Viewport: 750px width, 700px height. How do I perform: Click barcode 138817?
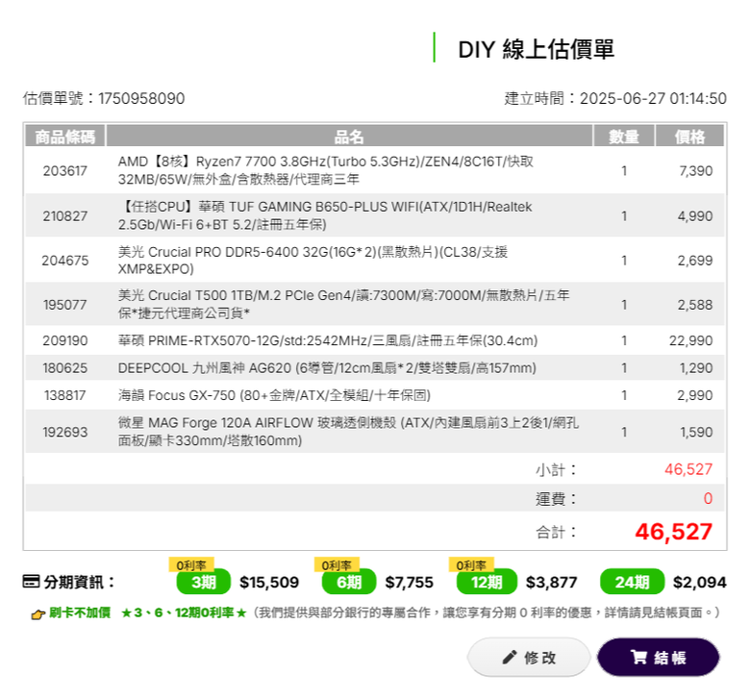coord(65,395)
